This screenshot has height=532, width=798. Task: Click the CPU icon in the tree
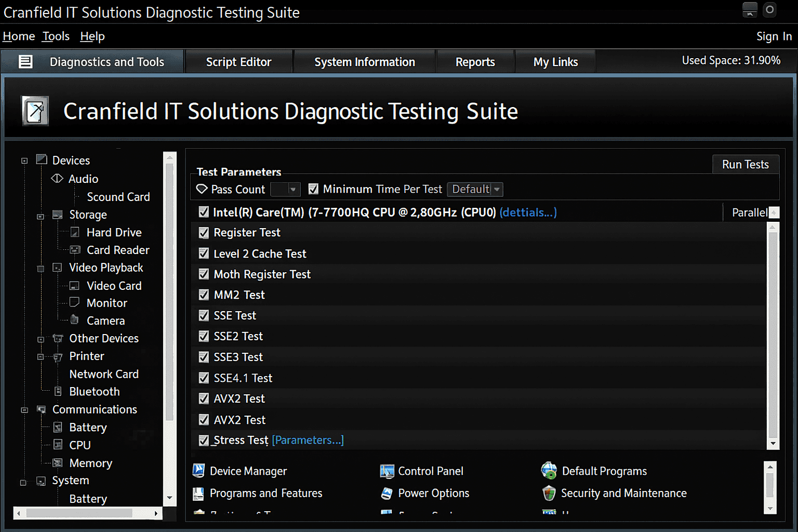pos(58,445)
